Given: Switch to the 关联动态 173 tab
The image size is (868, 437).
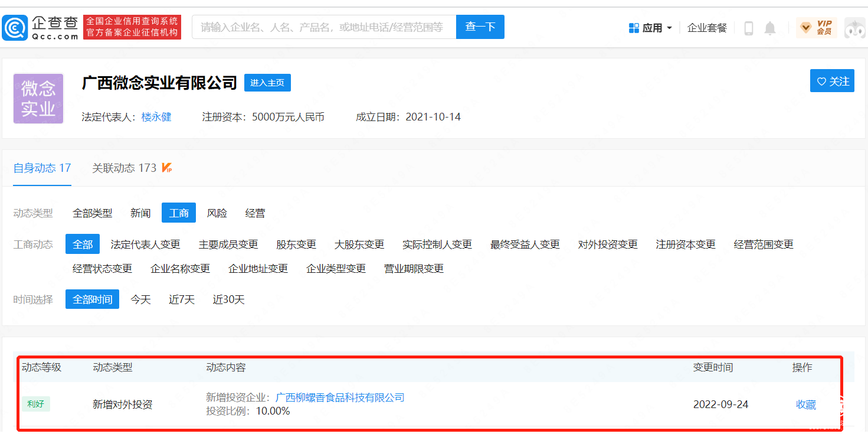Looking at the screenshot, I should [x=125, y=168].
